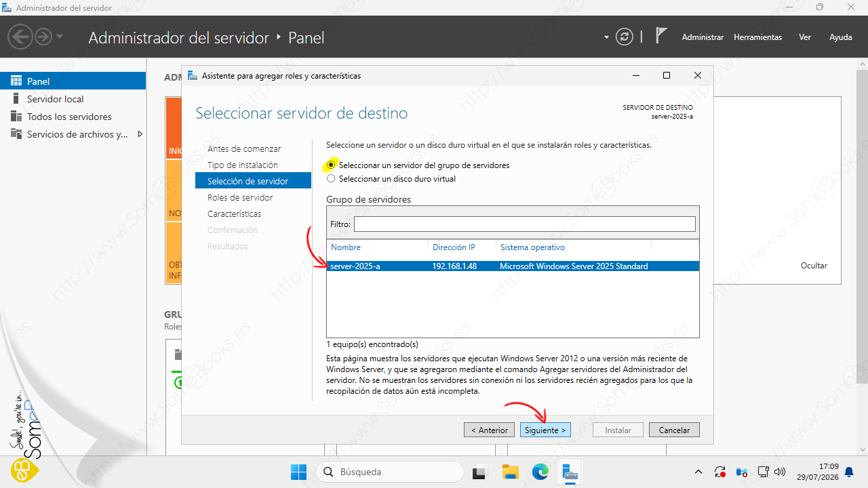Go to the 'Roles de servidor' wizard step

pyautogui.click(x=240, y=197)
